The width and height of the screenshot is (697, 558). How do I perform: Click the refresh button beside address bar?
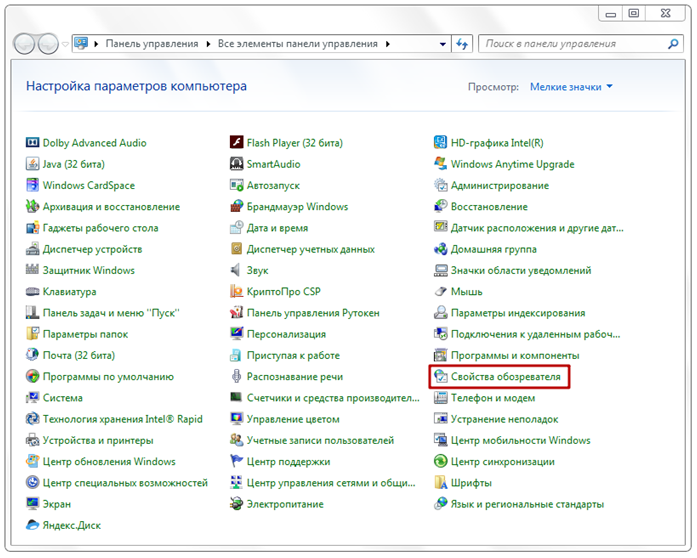coord(462,44)
